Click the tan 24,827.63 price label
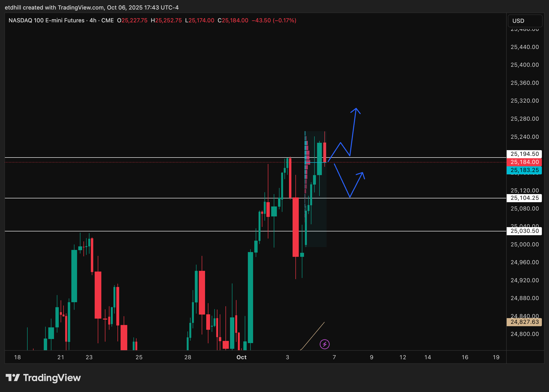 point(524,322)
